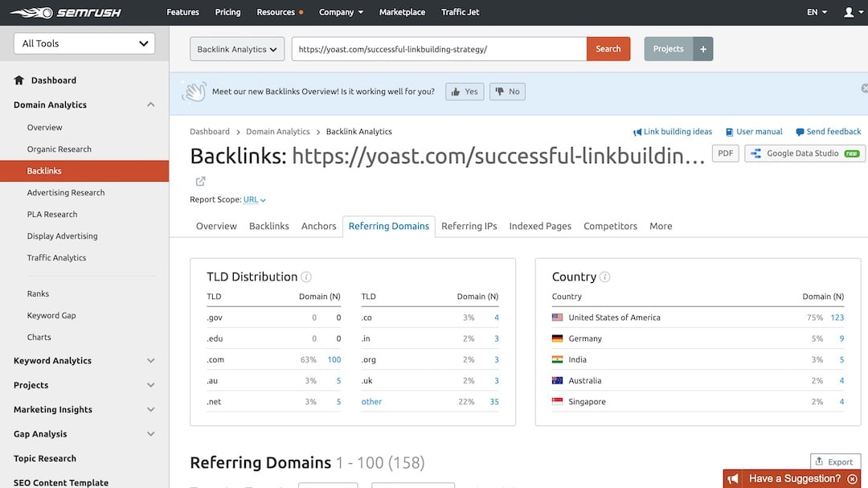Open the external link icon under title
Image resolution: width=868 pixels, height=488 pixels.
(200, 181)
